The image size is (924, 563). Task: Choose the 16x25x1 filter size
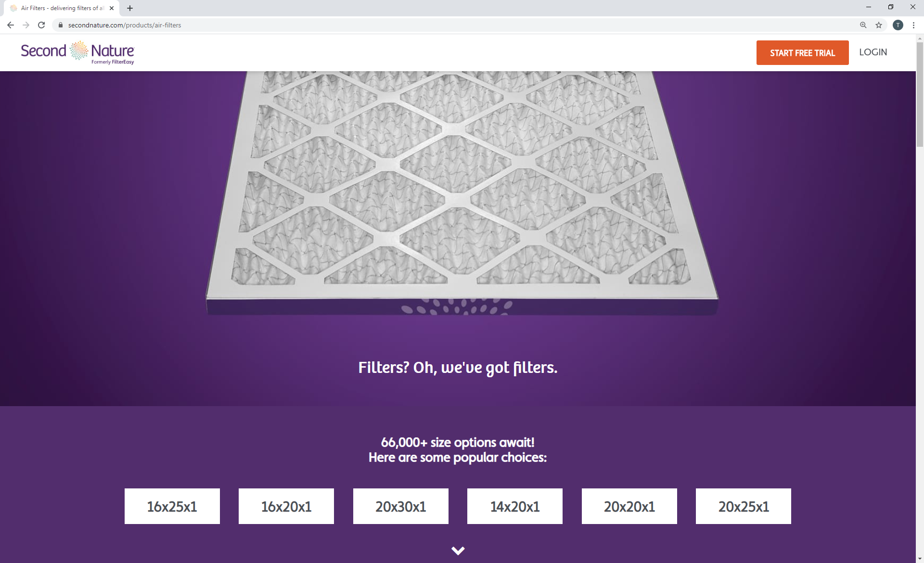click(x=172, y=506)
